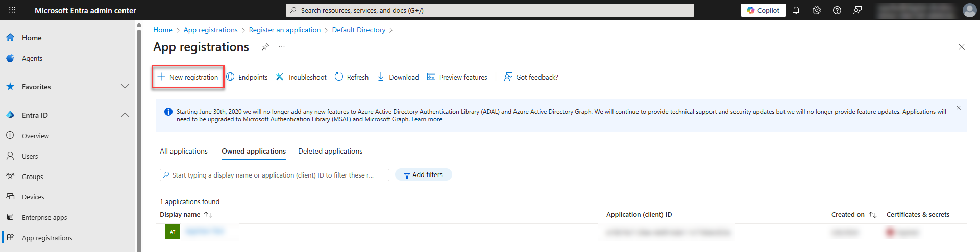Switch to All applications tab

(x=184, y=151)
